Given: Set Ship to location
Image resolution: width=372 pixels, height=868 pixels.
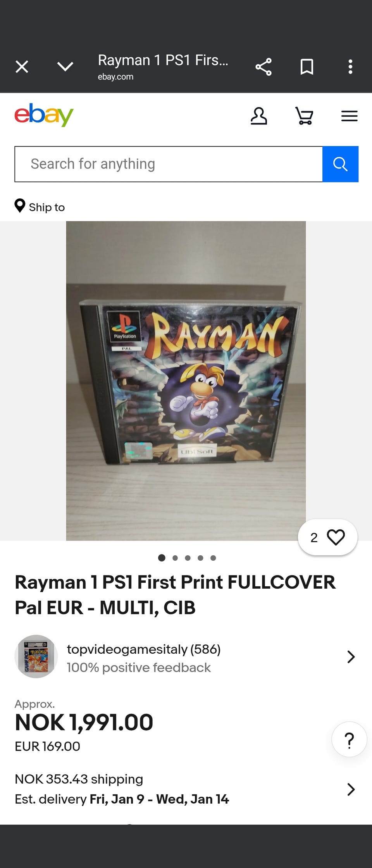Looking at the screenshot, I should point(40,207).
